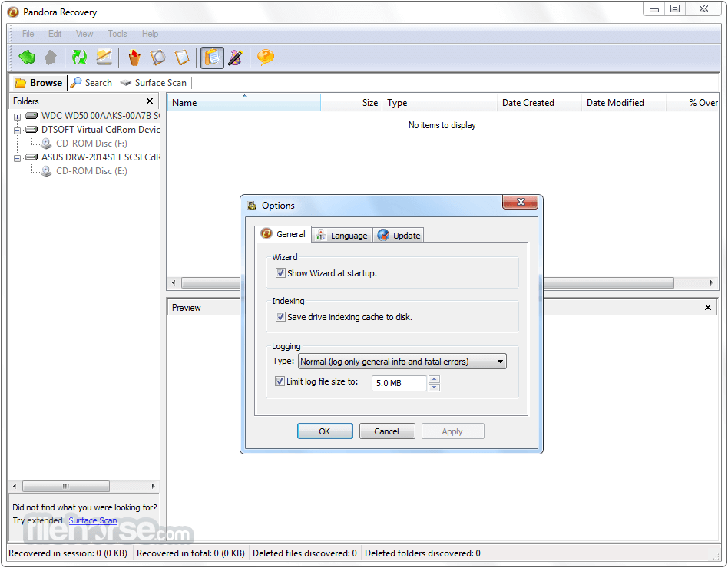Click 'Recovered in session: 0 (0 KB)' status
The width and height of the screenshot is (728, 568).
click(68, 553)
